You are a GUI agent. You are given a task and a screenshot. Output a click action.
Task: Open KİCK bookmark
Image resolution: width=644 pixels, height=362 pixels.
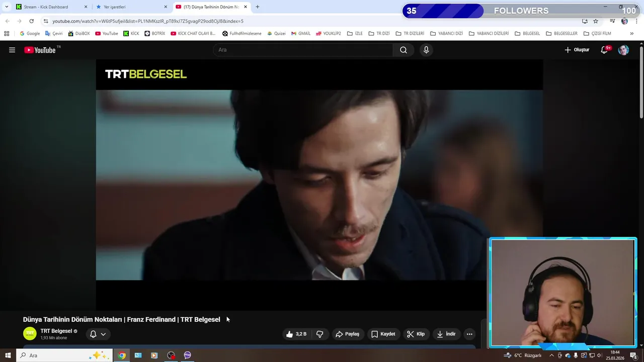pyautogui.click(x=131, y=33)
